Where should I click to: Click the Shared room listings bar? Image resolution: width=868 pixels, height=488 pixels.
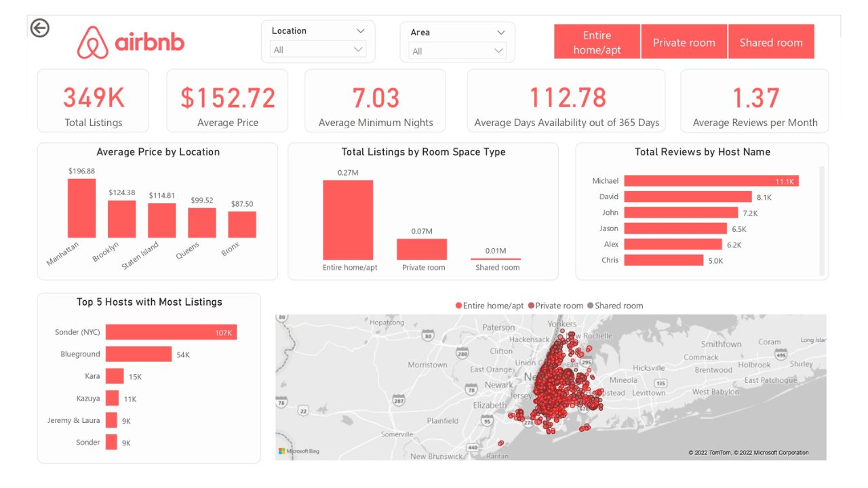point(496,259)
